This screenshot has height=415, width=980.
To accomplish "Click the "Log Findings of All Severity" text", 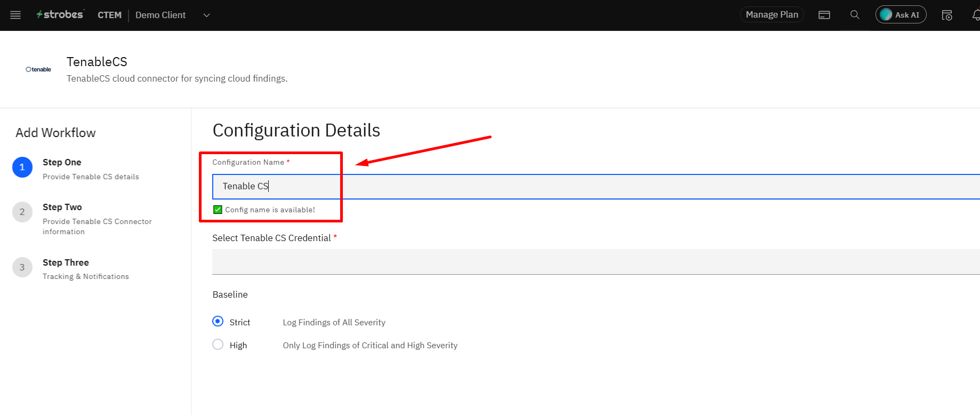I will [334, 322].
